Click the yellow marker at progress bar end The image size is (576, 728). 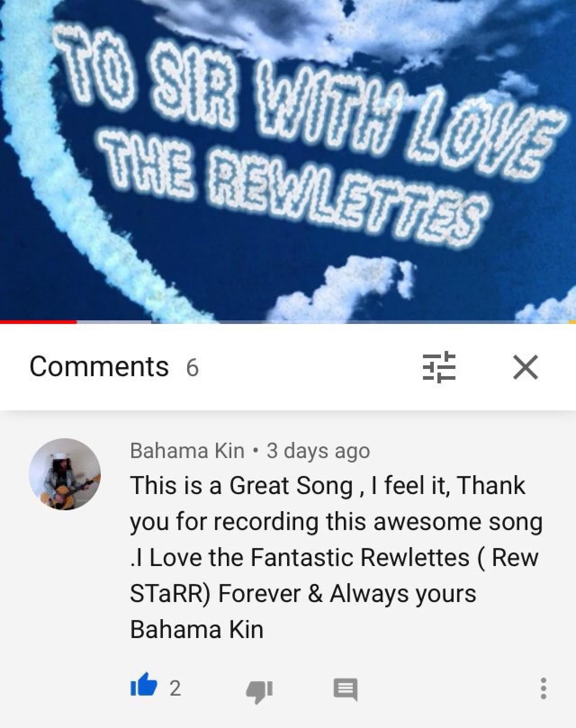(x=572, y=322)
